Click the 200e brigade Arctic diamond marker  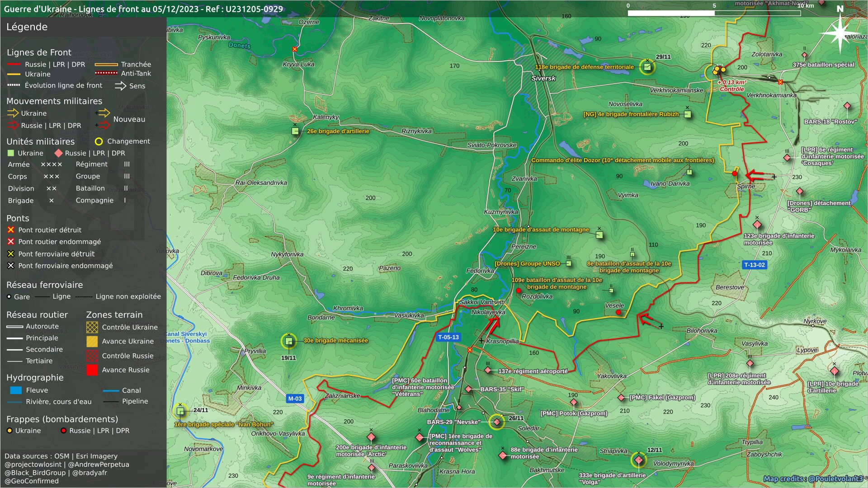tap(371, 437)
